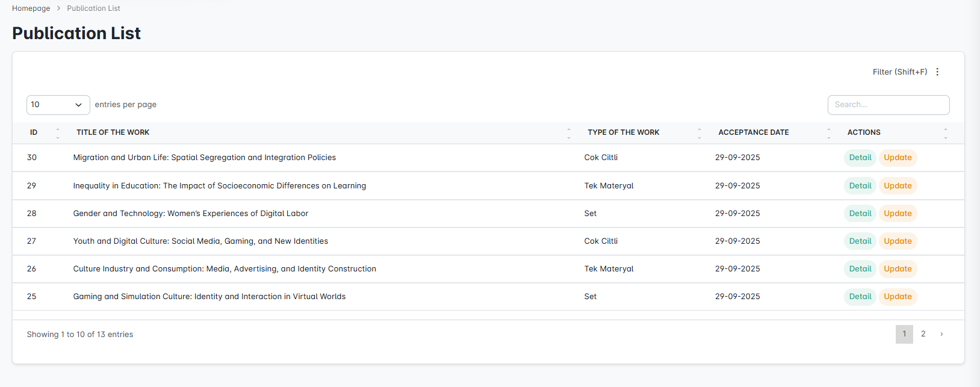980x387 pixels.
Task: Update the Migration and Urban Life publication
Action: pyautogui.click(x=898, y=158)
